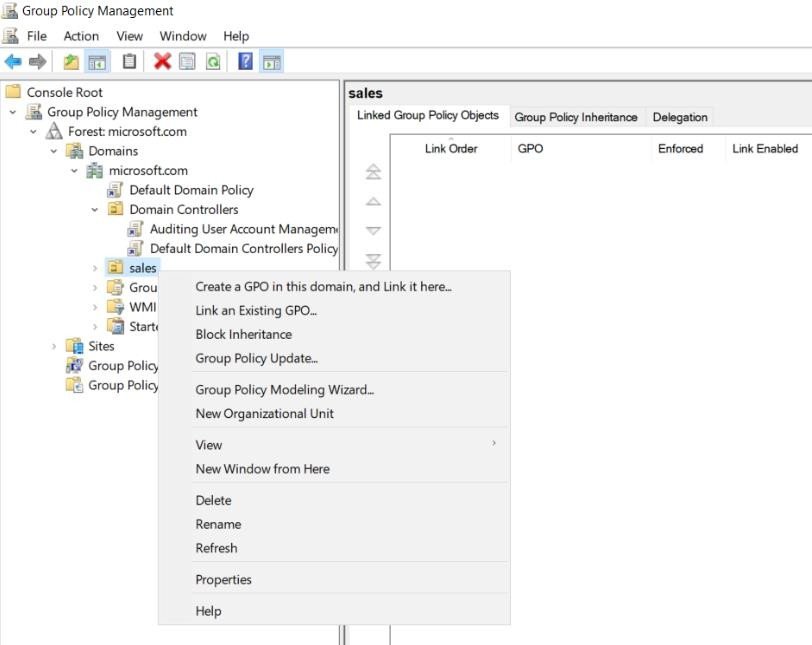Click the clipboard Paste toolbar icon
812x645 pixels.
129,62
